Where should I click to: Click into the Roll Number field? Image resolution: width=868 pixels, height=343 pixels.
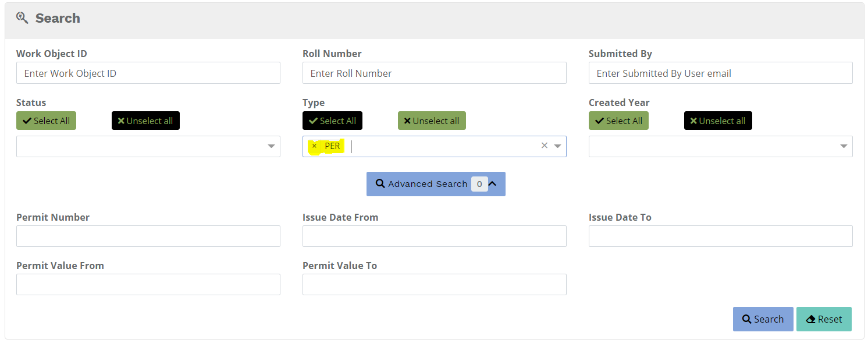[434, 73]
